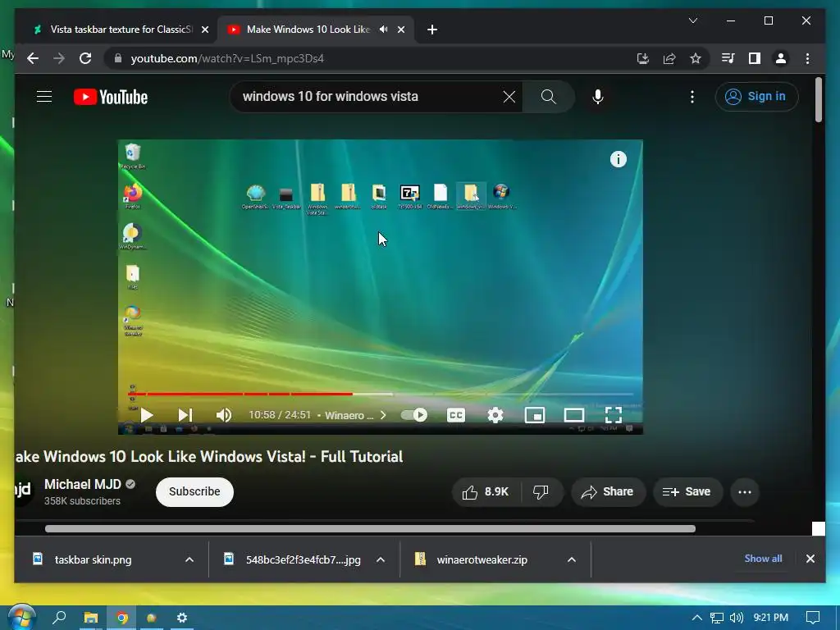The height and width of the screenshot is (630, 840).
Task: Enter fullscreen video mode
Action: (x=614, y=414)
